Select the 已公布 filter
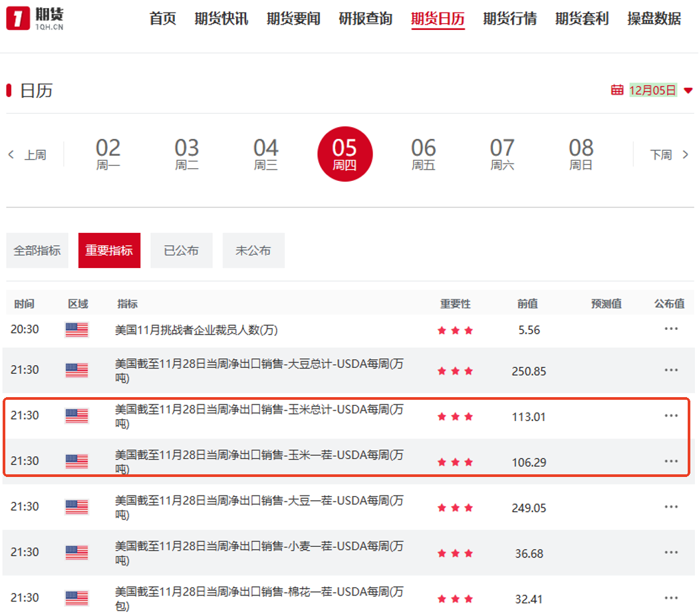Viewport: 699px width, 616px height. (181, 251)
